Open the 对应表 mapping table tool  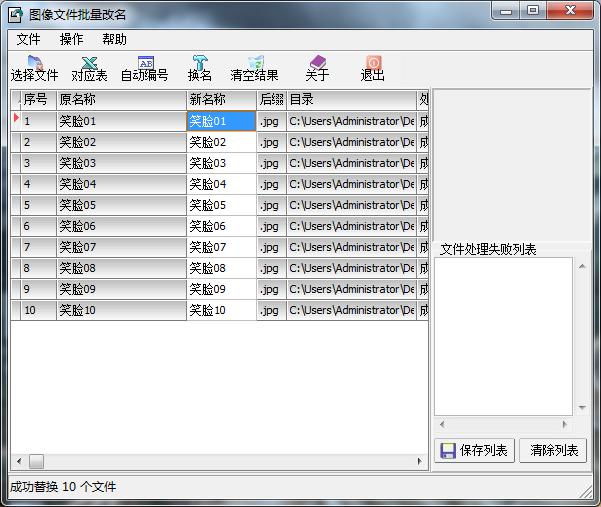click(89, 68)
